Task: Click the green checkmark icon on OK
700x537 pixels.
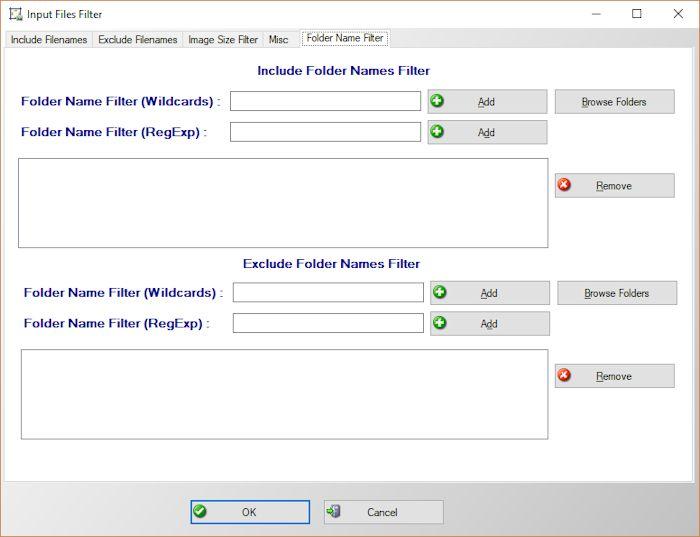Action: pyautogui.click(x=200, y=512)
